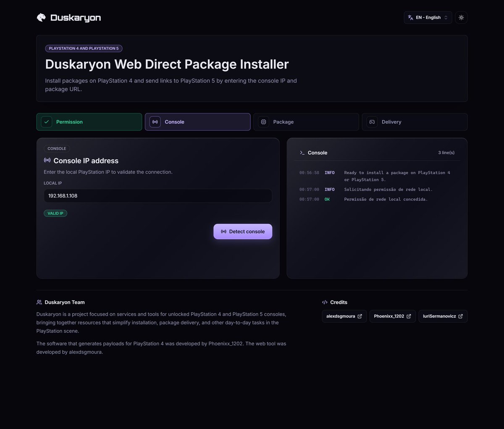
Task: Click the chip icon on Package step
Action: pos(263,122)
